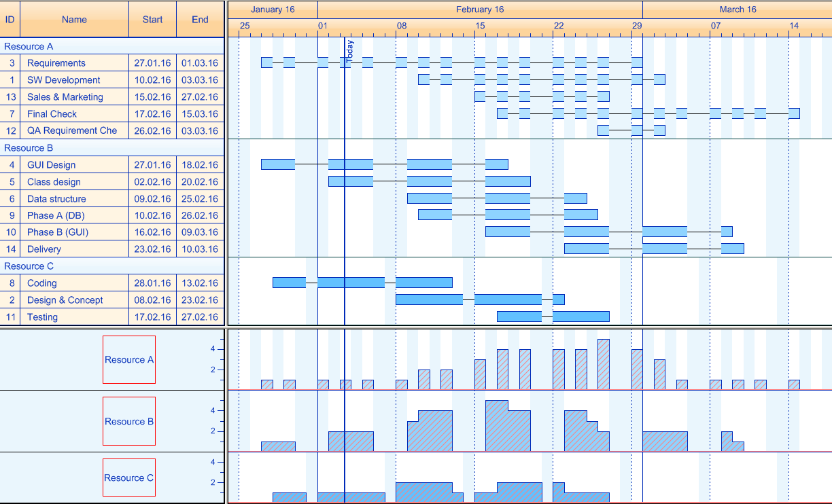Click day 08 in timescale

point(402,26)
